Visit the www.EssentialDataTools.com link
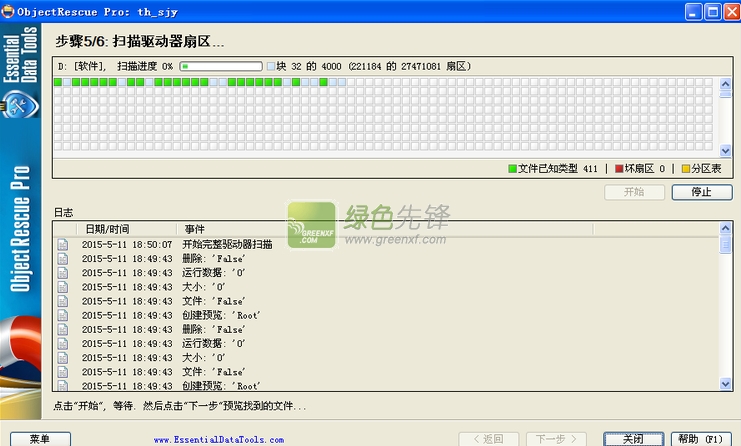The width and height of the screenshot is (741, 446). [219, 440]
